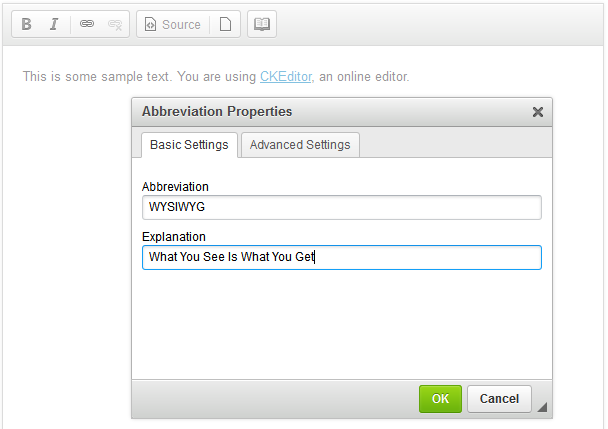Click the Abbreviation input field with WYSIWYG
Screen dimensions: 608x429
[x=341, y=207]
